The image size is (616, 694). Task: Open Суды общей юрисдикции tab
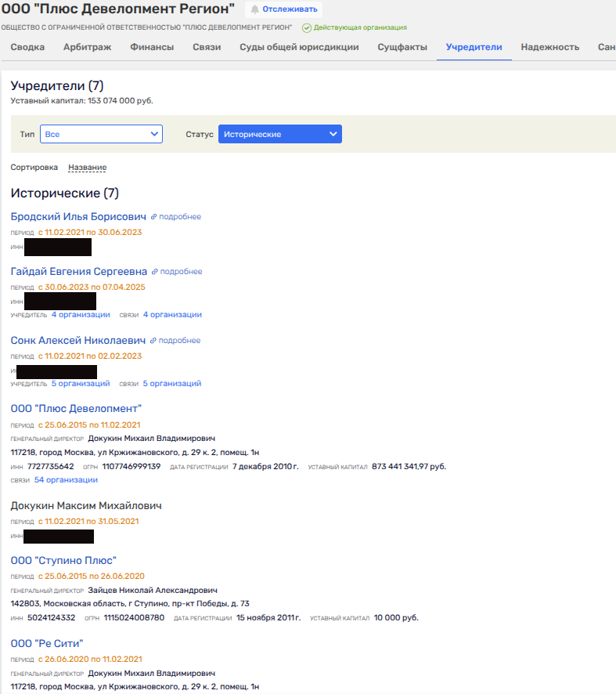point(299,47)
